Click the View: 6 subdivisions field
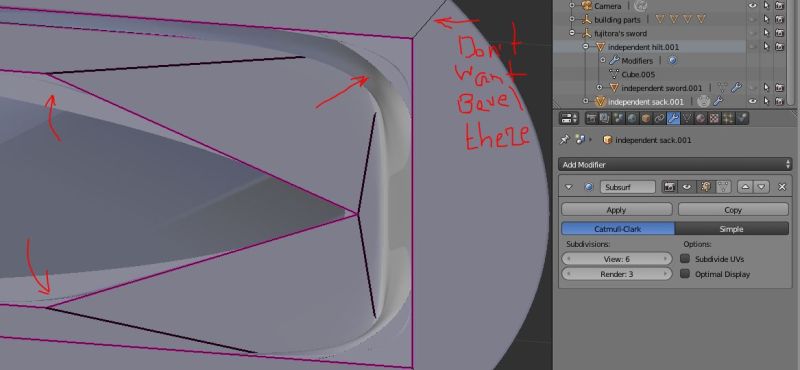Viewport: 800px width, 370px height. [616, 259]
